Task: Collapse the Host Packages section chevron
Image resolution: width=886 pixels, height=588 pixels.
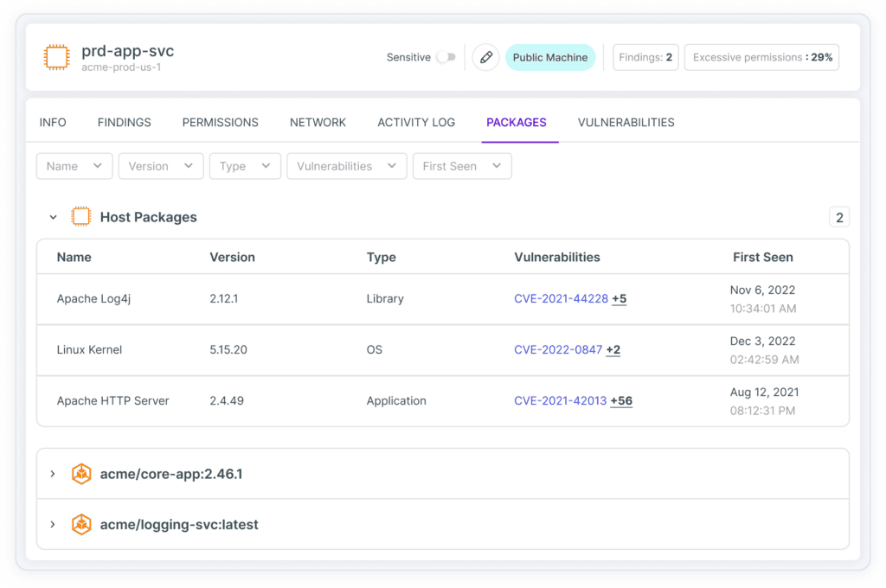Action: (53, 217)
